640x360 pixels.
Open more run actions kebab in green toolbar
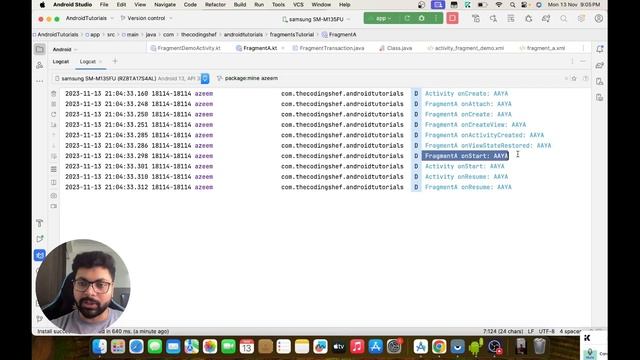[436, 18]
